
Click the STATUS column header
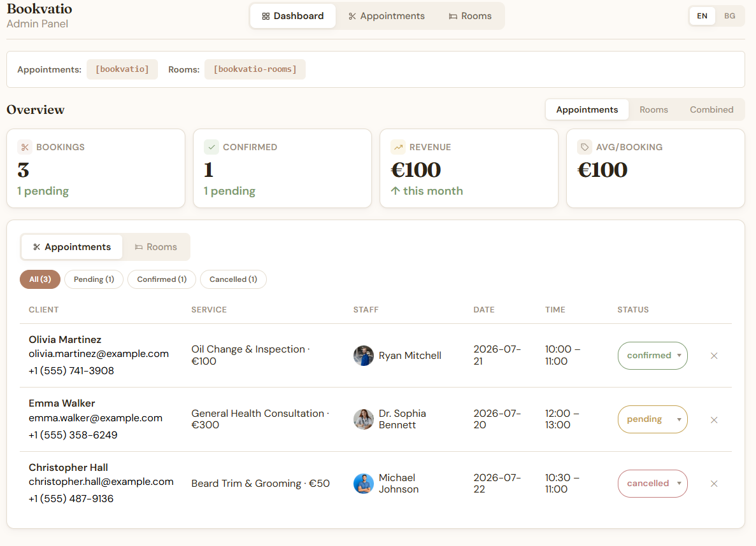pos(633,310)
